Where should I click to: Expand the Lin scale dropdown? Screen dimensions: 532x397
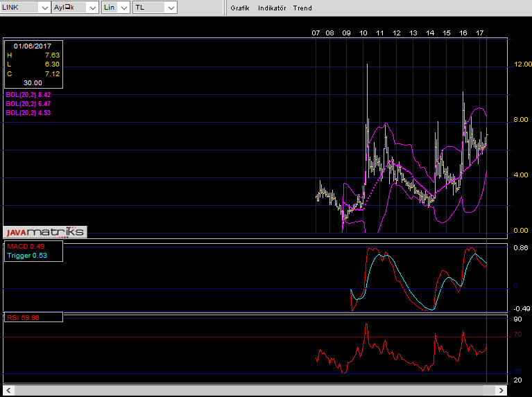coord(115,8)
